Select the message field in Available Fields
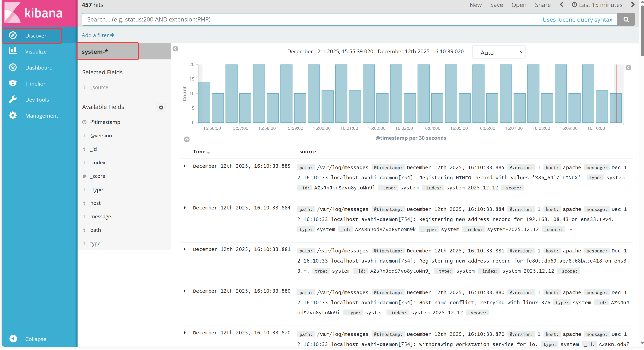 click(101, 216)
